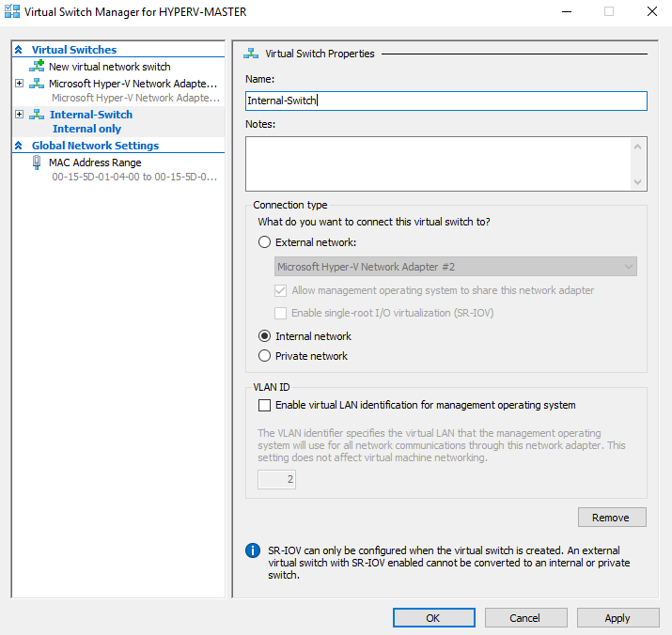672x635 pixels.
Task: Close the Virtual Switch Manager window
Action: tap(652, 11)
